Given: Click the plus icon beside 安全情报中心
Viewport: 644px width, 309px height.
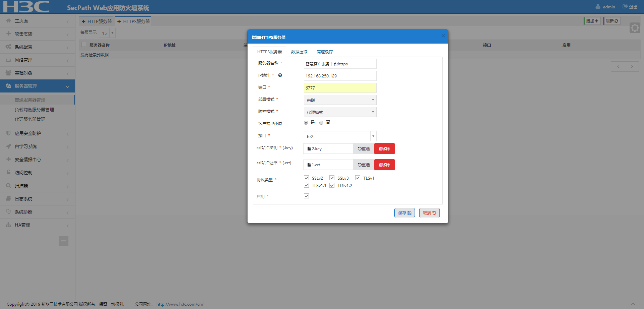Looking at the screenshot, I should [x=9, y=160].
